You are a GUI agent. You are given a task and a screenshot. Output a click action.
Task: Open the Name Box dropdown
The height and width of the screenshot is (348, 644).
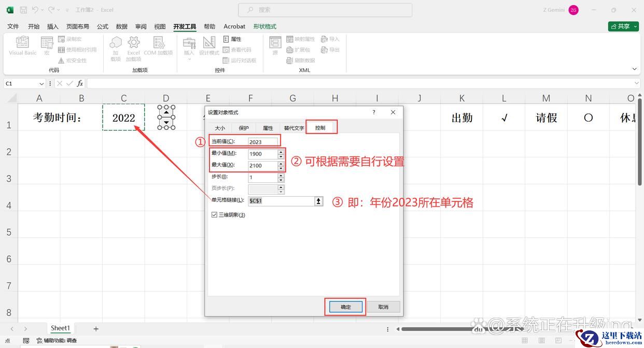pyautogui.click(x=41, y=83)
